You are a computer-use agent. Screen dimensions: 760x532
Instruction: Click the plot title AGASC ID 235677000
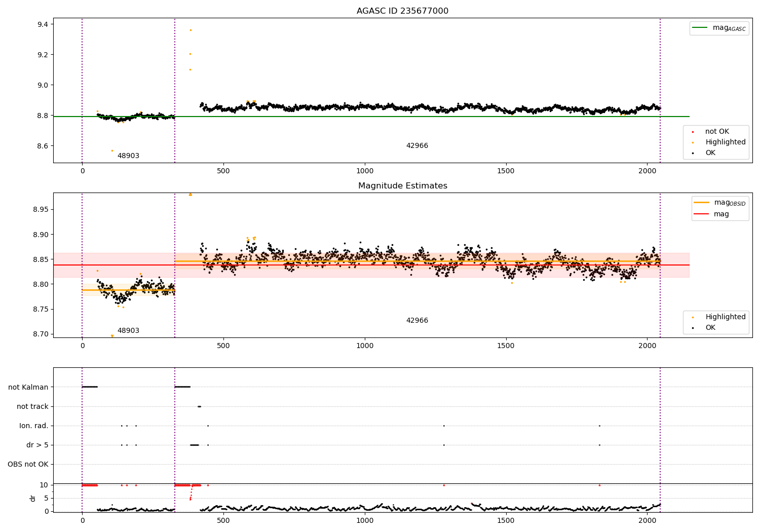[402, 11]
